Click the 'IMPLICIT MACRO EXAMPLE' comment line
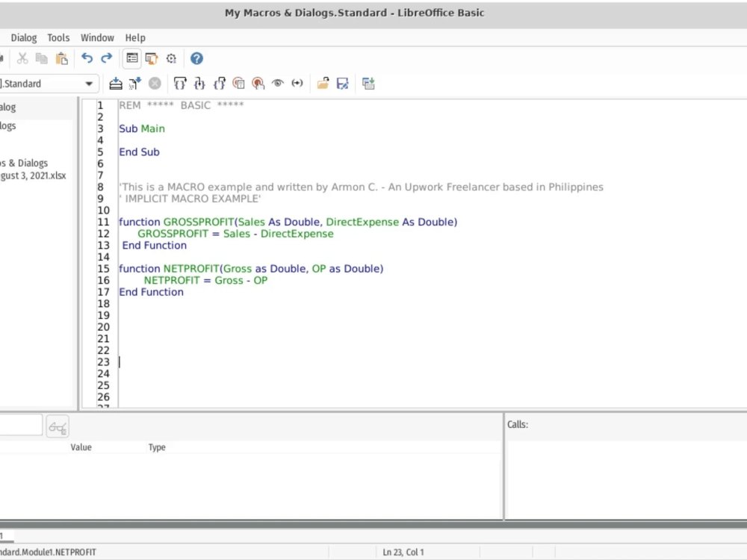 point(190,199)
